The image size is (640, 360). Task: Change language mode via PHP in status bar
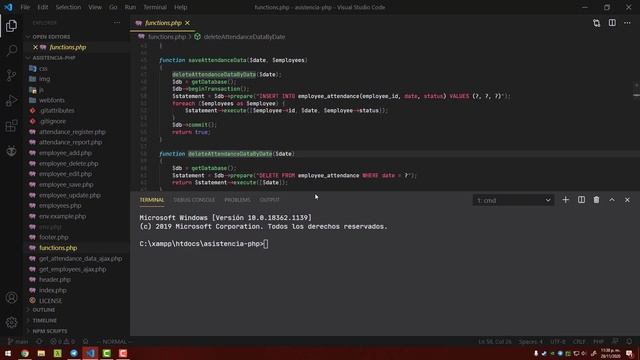598,342
